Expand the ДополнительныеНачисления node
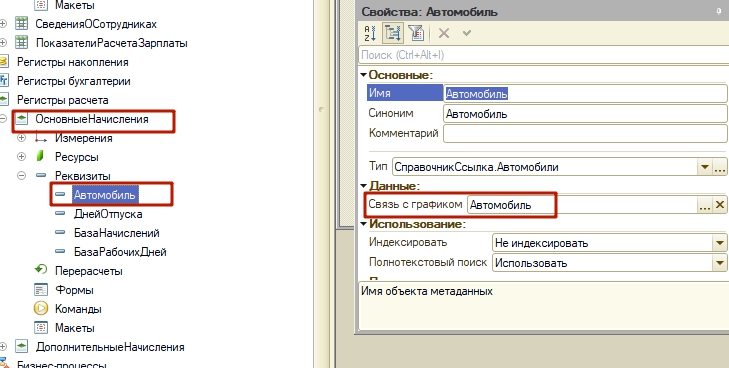The height and width of the screenshot is (368, 729). pos(3,347)
